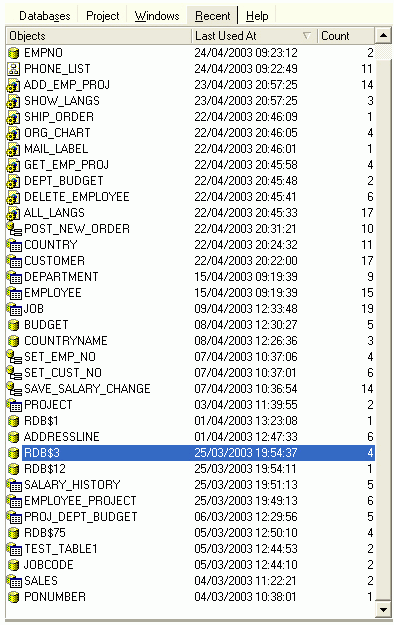Select the highlighted RDB$3 row name
Image resolution: width=394 pixels, height=625 pixels.
point(42,453)
